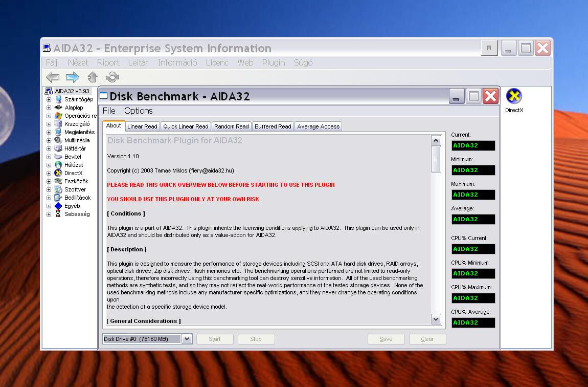588x387 pixels.
Task: Switch to the Linear Read tab
Action: pos(142,126)
